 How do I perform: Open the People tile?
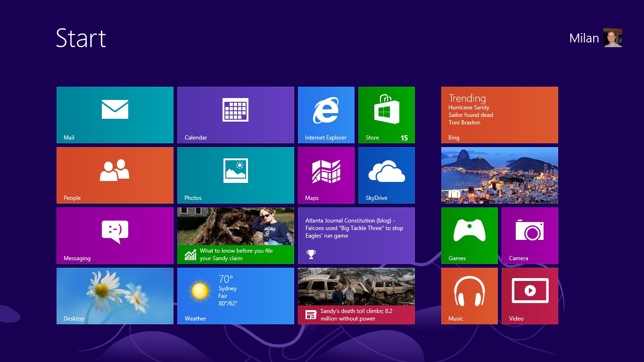[115, 175]
